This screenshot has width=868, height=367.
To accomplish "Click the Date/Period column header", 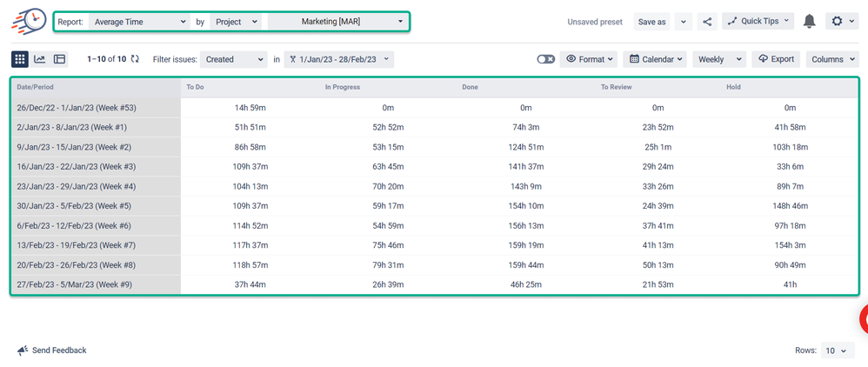I will coord(36,87).
